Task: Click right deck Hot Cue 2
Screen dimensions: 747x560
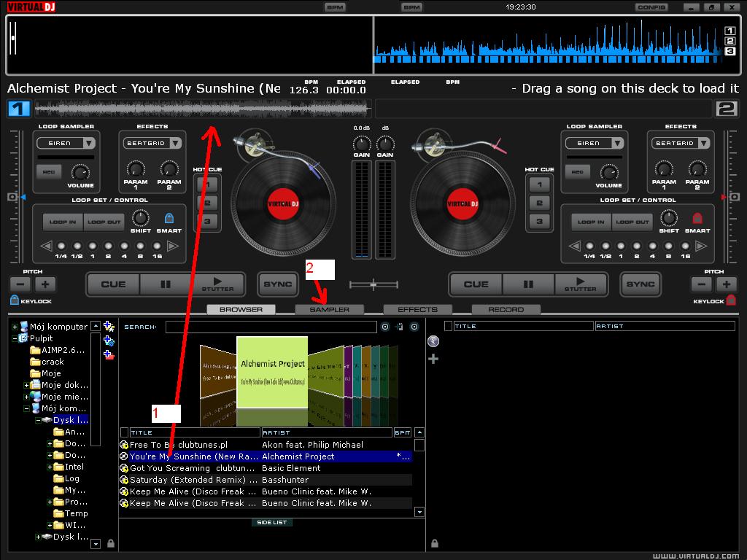Action: (x=539, y=203)
